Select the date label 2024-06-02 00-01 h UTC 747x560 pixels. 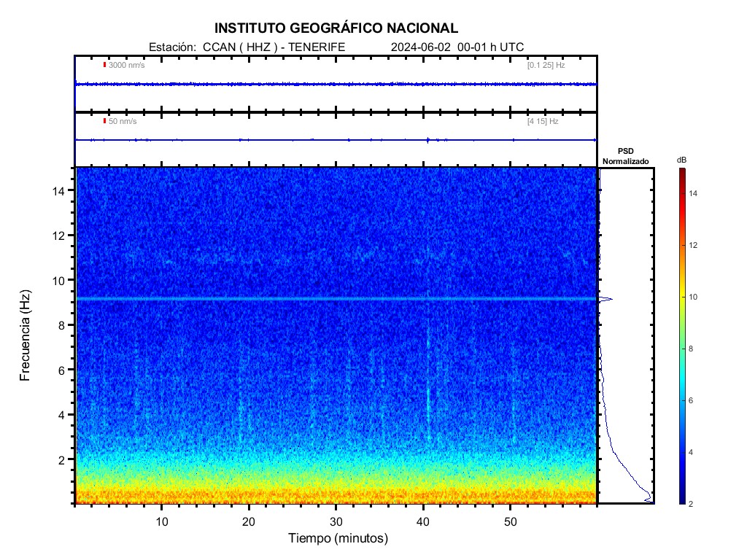(457, 45)
